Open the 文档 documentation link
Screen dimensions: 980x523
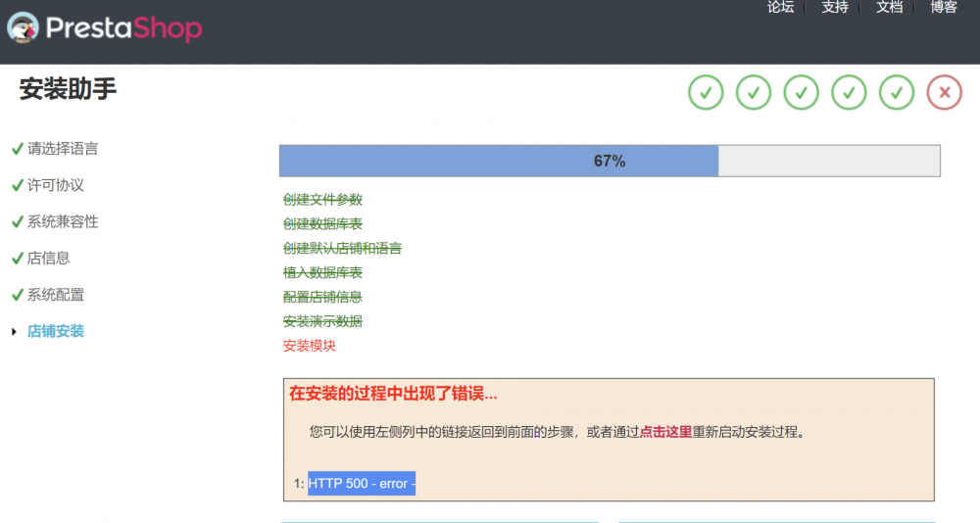point(890,7)
